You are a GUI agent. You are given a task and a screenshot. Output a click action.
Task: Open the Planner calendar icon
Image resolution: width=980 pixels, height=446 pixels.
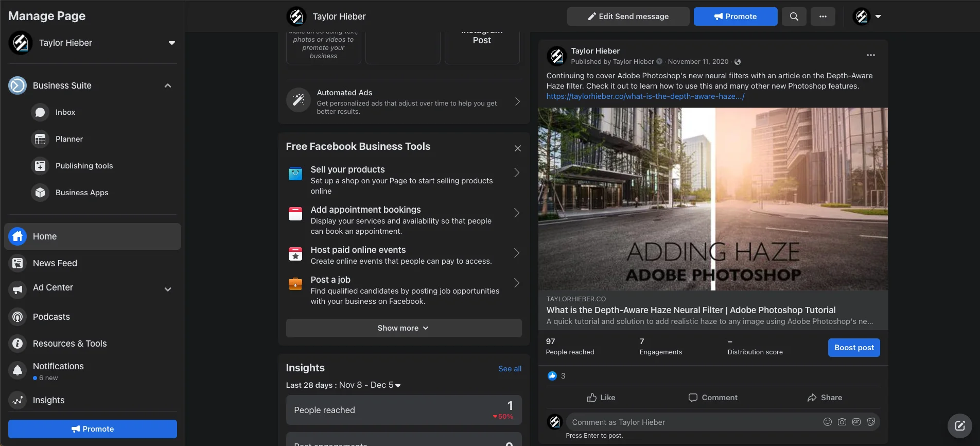(x=40, y=139)
